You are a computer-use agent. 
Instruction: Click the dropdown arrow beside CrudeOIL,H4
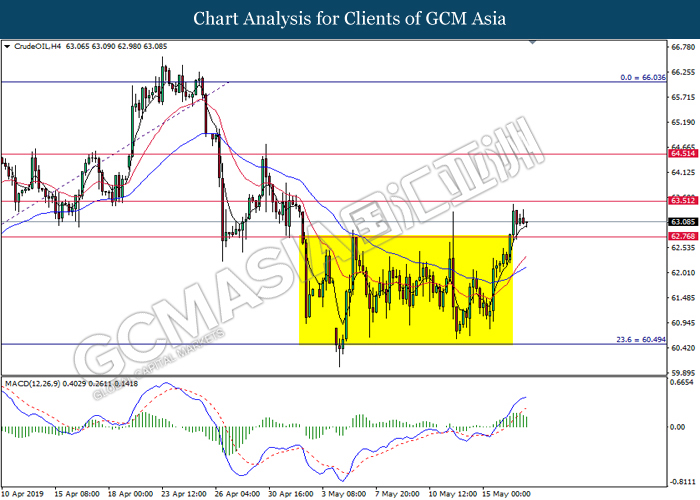(x=7, y=46)
